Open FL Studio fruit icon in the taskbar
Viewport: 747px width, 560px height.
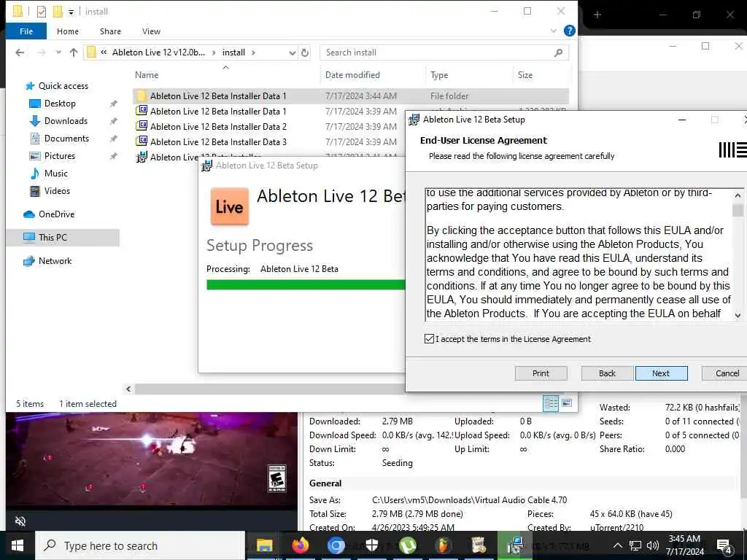pos(443,545)
